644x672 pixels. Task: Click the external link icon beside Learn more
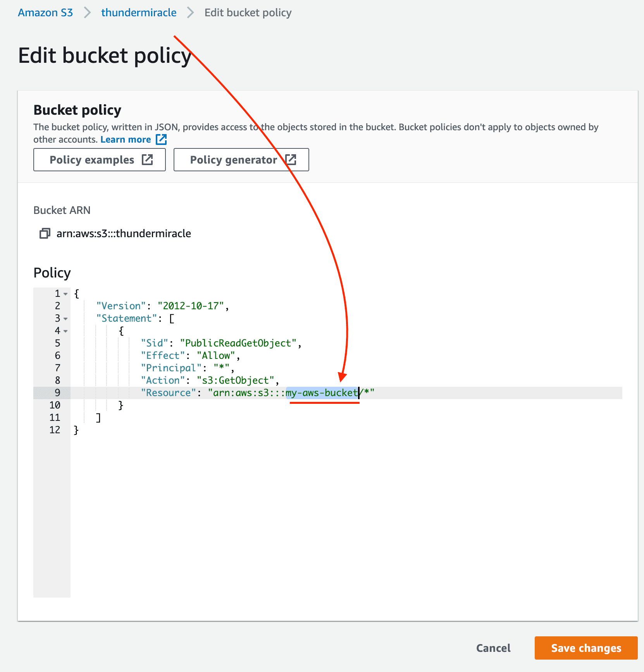tap(160, 139)
